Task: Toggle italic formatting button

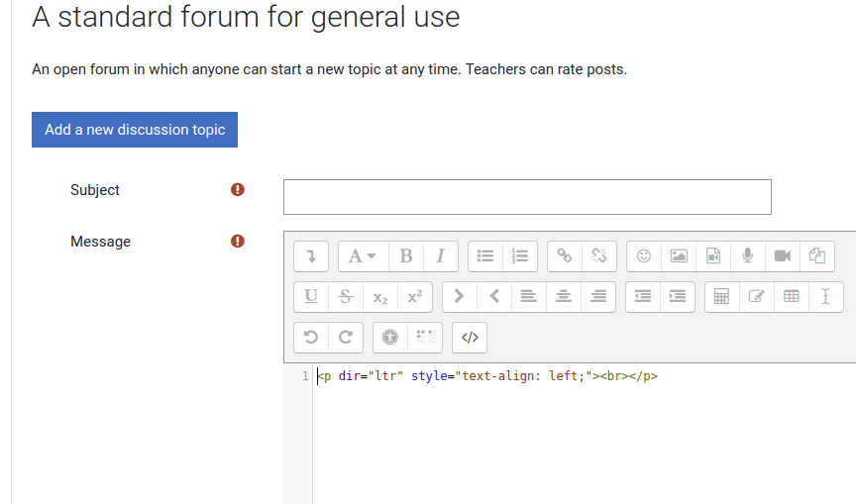Action: pos(441,255)
